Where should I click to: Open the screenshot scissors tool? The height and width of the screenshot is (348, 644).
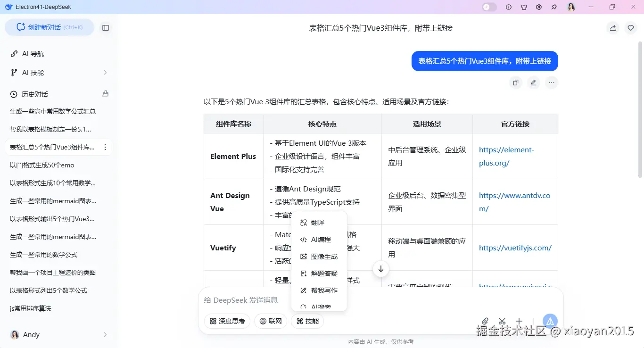(x=502, y=321)
